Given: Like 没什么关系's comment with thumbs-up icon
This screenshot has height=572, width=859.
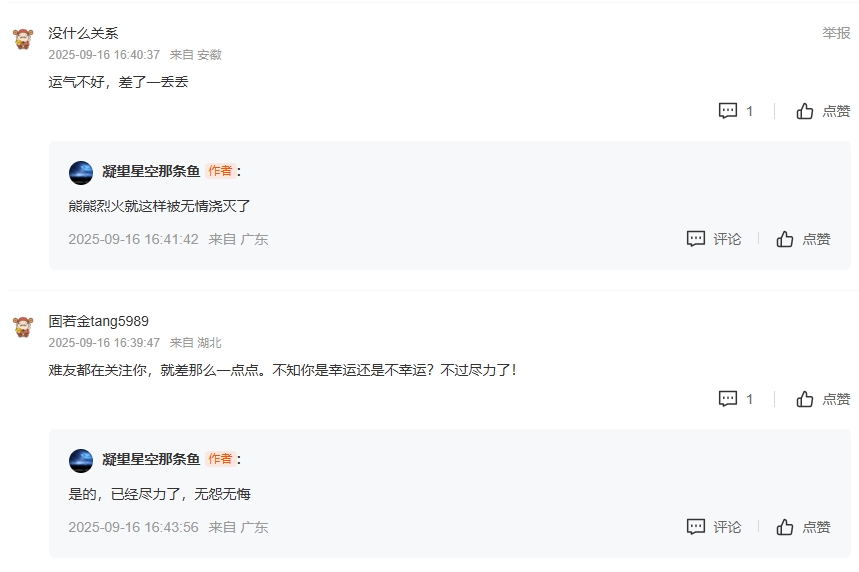Looking at the screenshot, I should [804, 111].
